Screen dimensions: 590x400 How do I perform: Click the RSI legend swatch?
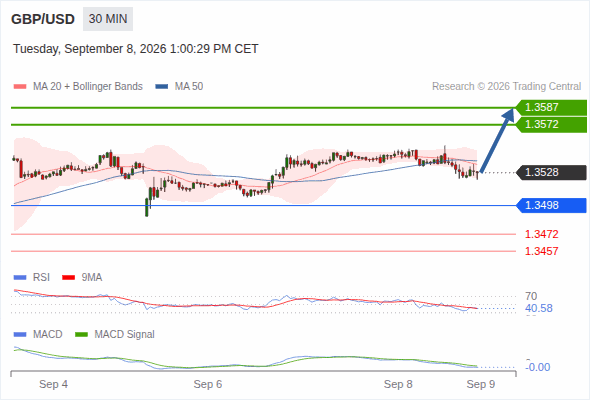[x=20, y=278]
